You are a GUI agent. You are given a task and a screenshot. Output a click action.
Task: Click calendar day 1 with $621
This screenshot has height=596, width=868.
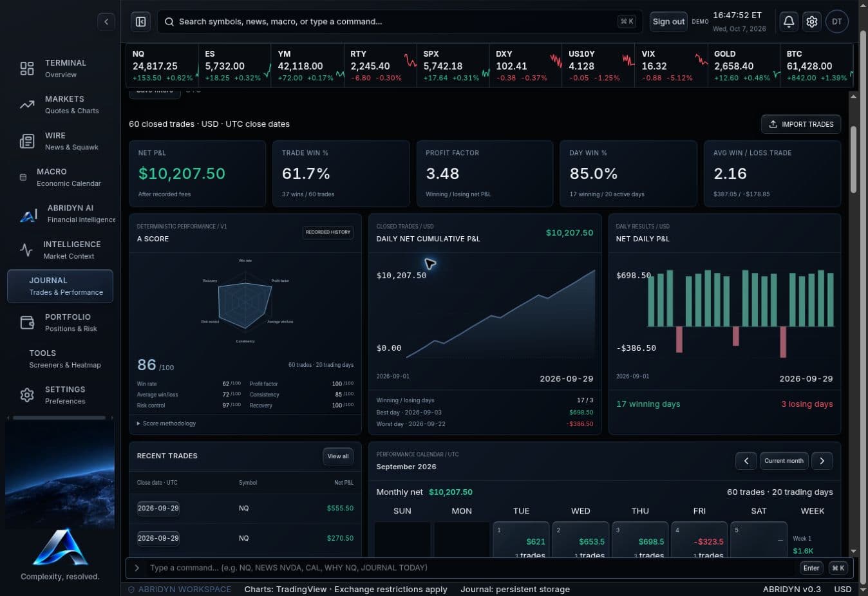[x=521, y=539]
